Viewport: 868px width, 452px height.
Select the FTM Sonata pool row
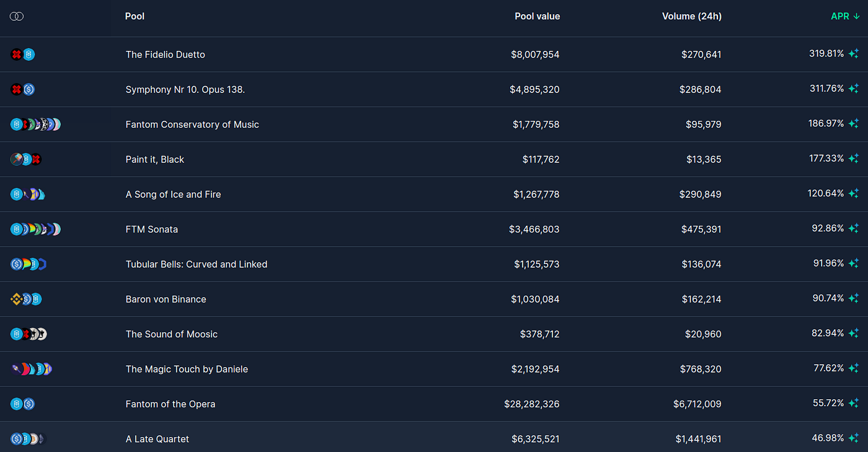(151, 229)
